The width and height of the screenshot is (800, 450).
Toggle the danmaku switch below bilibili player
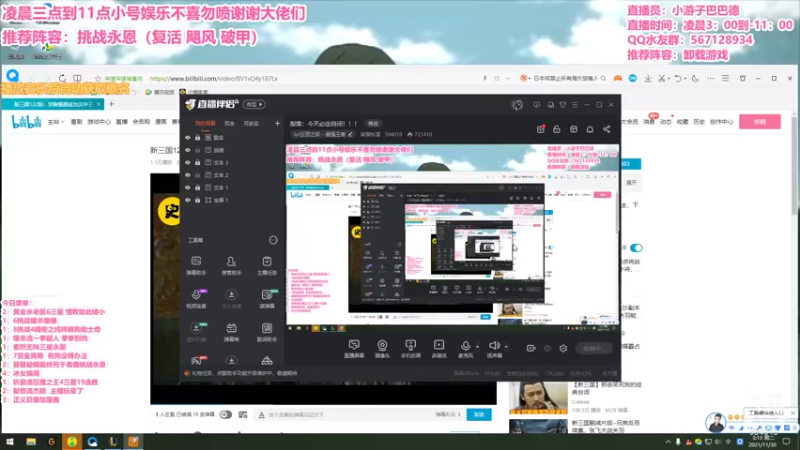pyautogui.click(x=226, y=415)
